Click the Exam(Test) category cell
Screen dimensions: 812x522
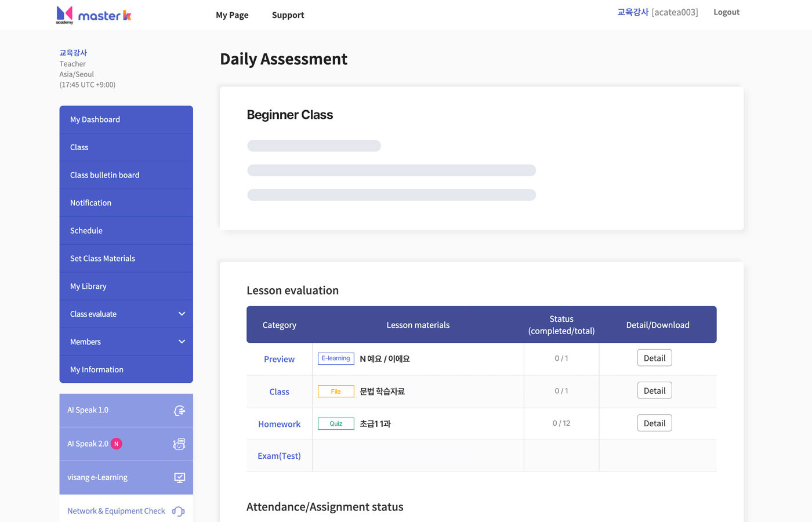[x=279, y=456]
